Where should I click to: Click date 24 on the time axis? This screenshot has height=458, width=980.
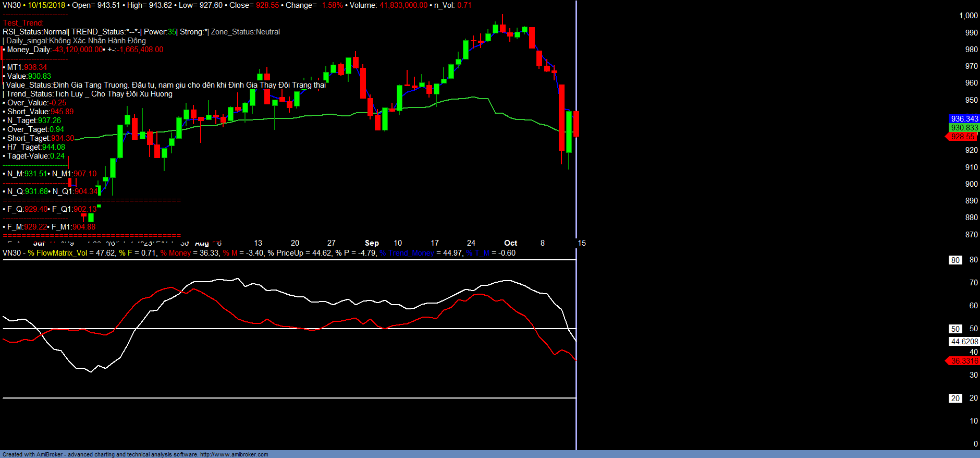click(471, 243)
